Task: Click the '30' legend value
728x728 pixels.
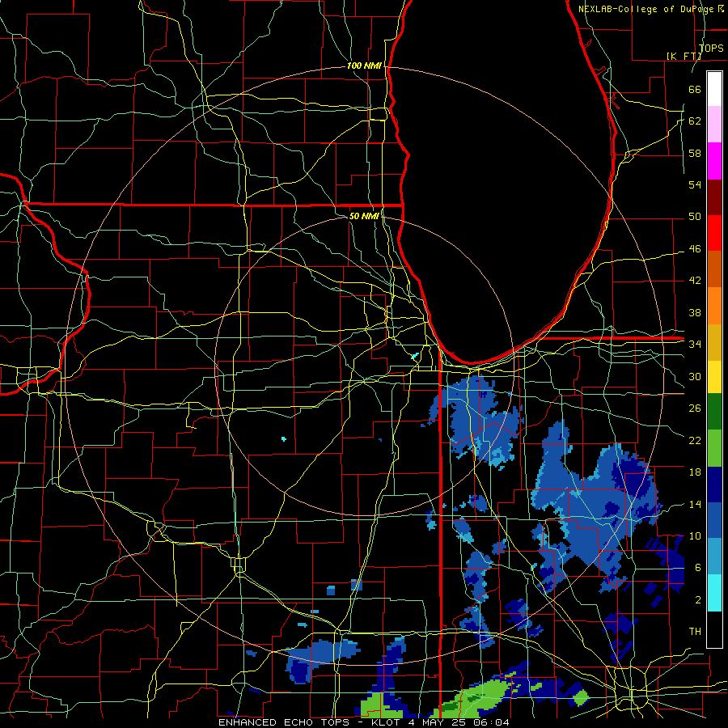Action: (695, 376)
